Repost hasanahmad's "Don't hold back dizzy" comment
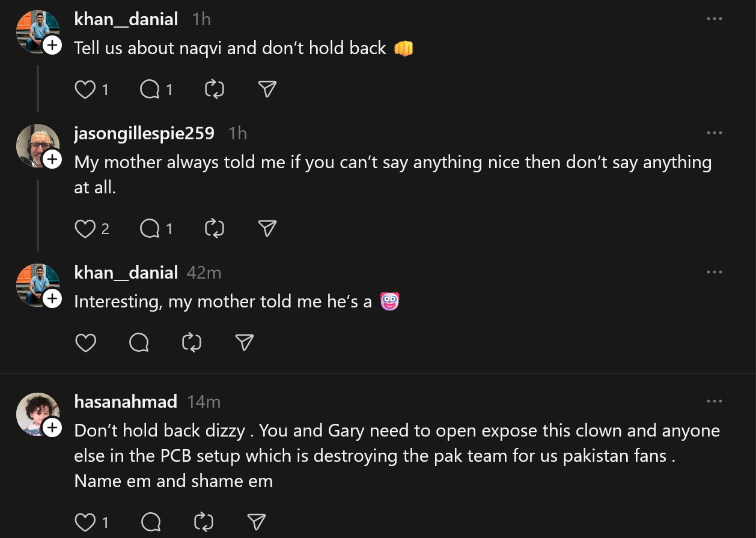Viewport: 756px width, 538px height. [x=205, y=522]
